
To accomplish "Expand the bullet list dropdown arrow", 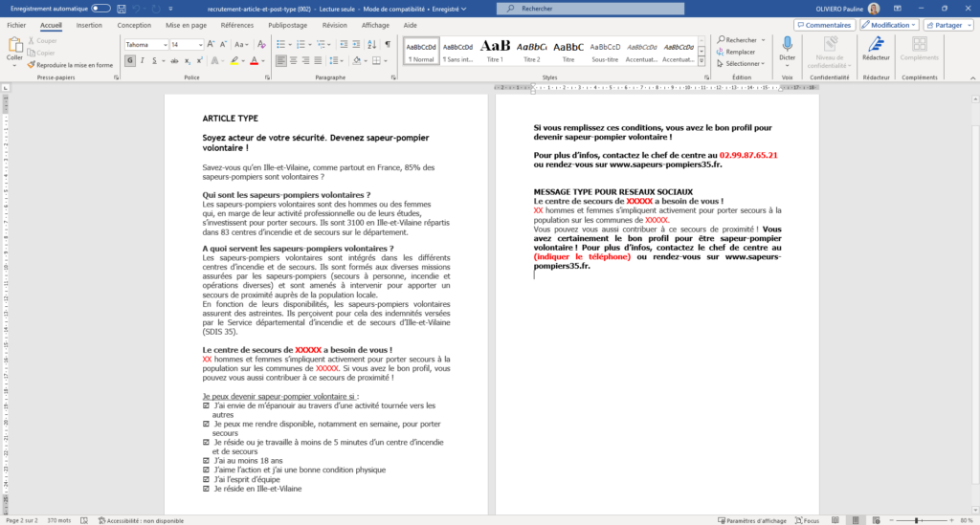I will coord(290,44).
